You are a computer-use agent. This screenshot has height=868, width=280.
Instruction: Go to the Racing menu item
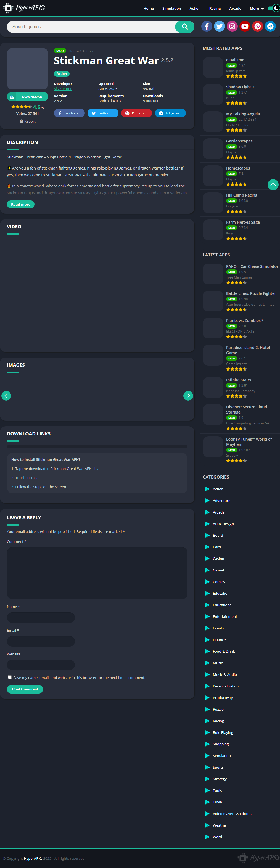215,9
